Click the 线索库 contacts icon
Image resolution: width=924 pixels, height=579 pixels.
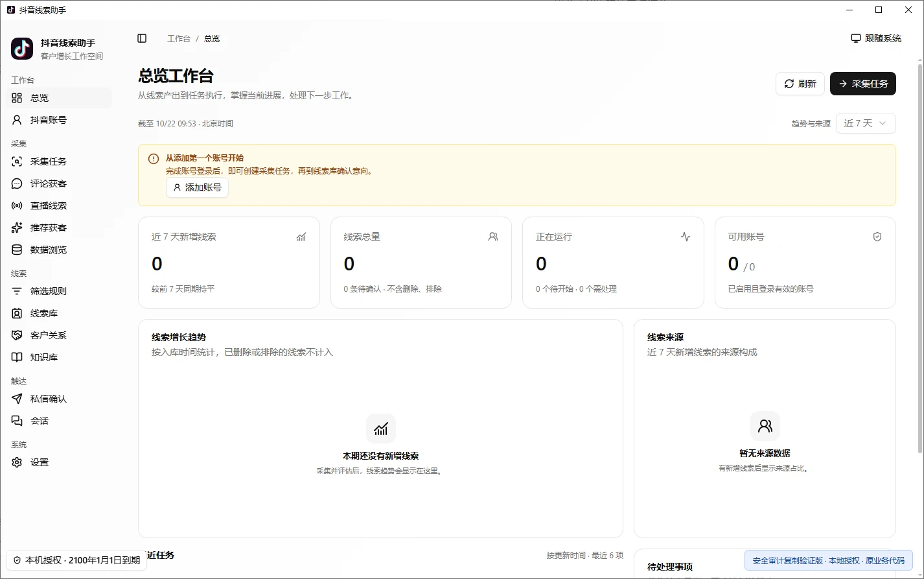(17, 313)
